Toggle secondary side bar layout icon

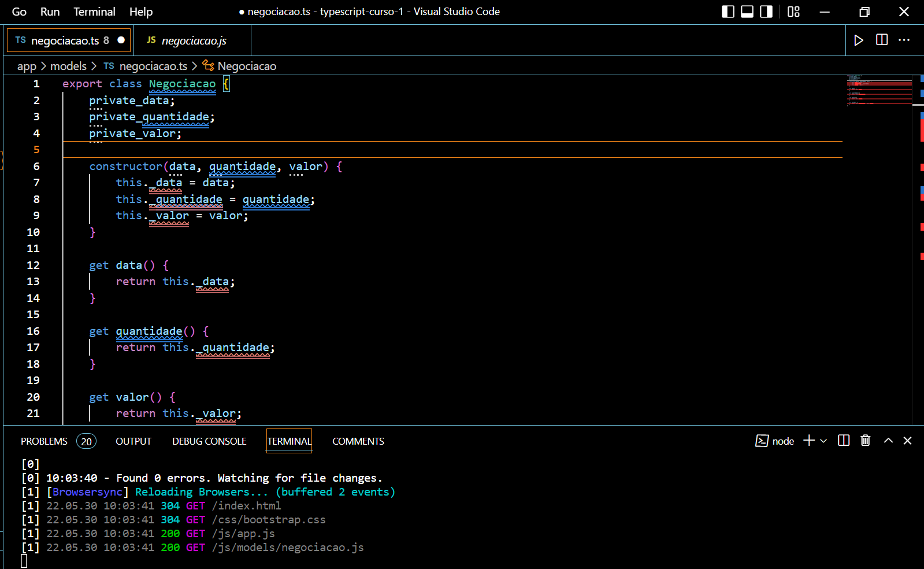point(766,12)
